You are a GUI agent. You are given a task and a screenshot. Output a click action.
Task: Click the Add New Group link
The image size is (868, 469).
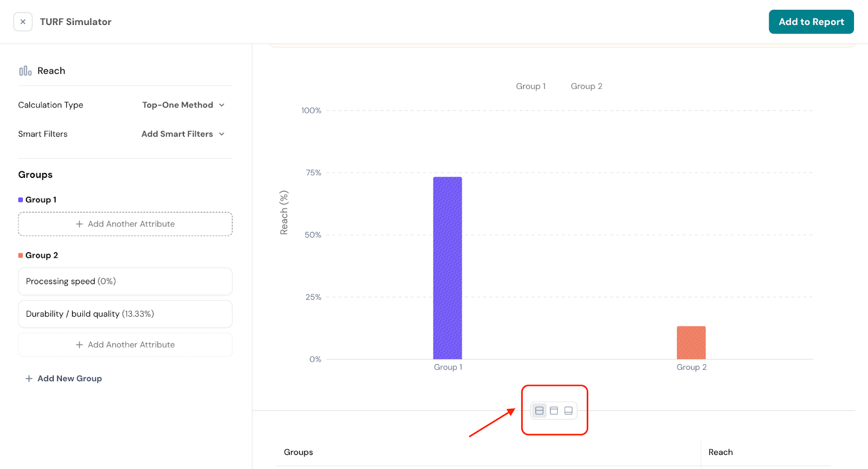tap(69, 378)
